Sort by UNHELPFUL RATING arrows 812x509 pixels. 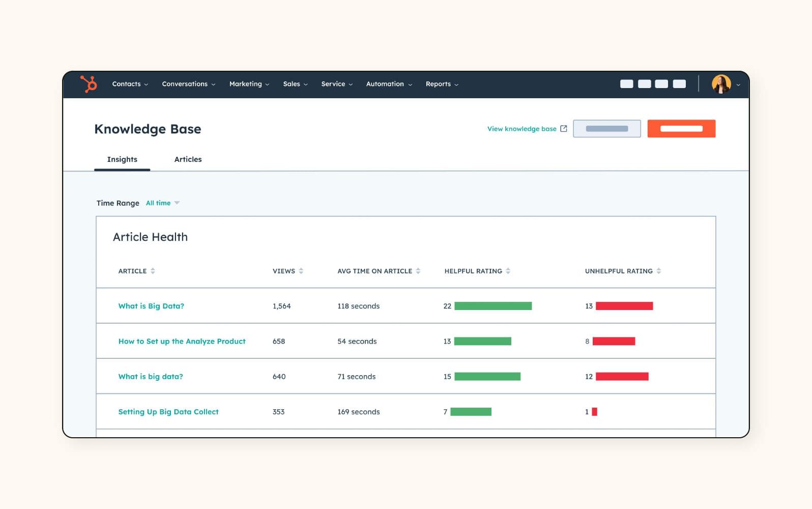point(659,271)
